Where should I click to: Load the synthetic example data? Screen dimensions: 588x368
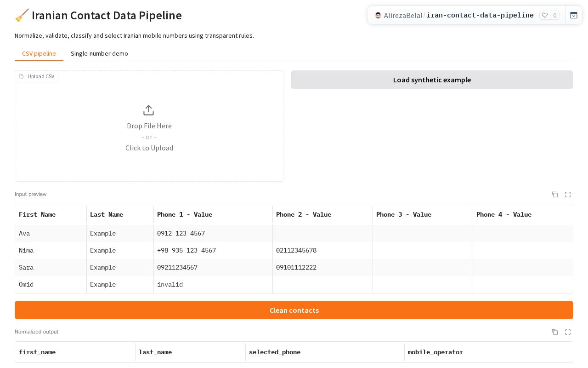[432, 80]
